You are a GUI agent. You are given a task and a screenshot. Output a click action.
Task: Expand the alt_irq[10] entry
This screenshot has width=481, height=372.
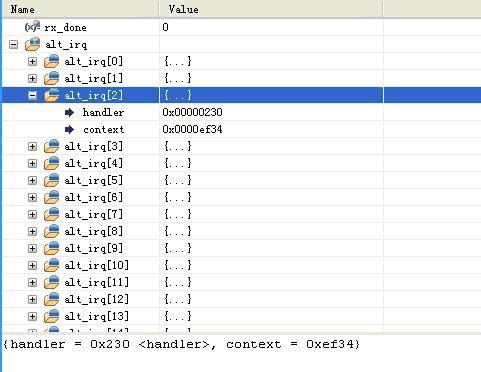(32, 265)
